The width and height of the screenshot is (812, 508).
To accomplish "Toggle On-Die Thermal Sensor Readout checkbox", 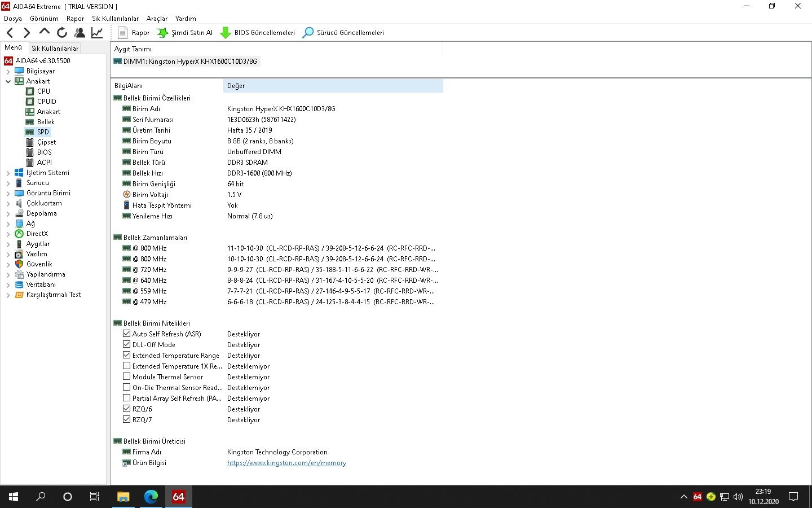I will point(126,387).
